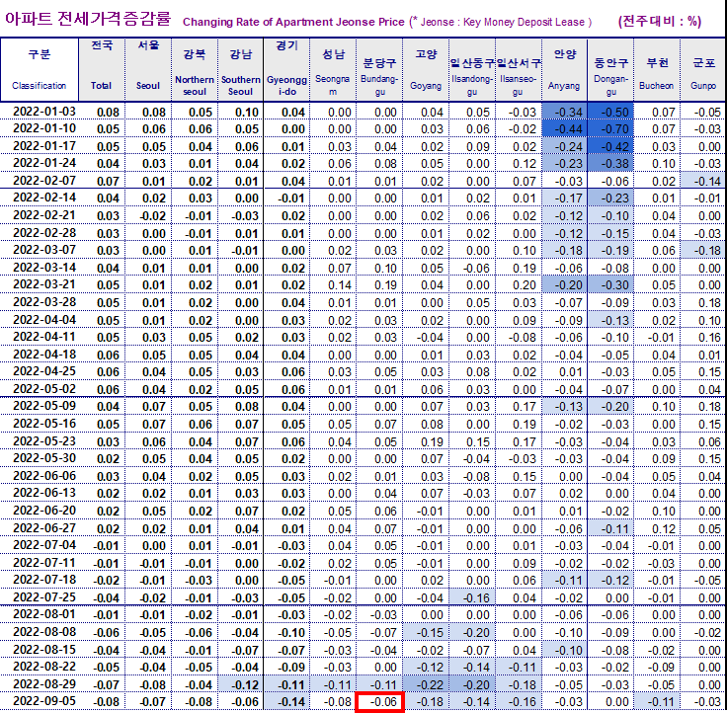Click Dongan-gu value -0.30 for 2022-03-21
Image resolution: width=728 pixels, height=713 pixels.
(x=610, y=284)
